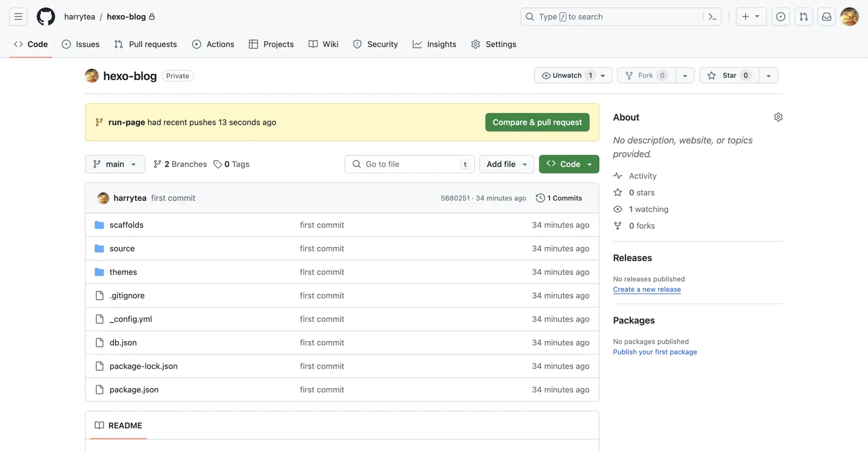
Task: Open the issues icon in header
Action: 780,17
